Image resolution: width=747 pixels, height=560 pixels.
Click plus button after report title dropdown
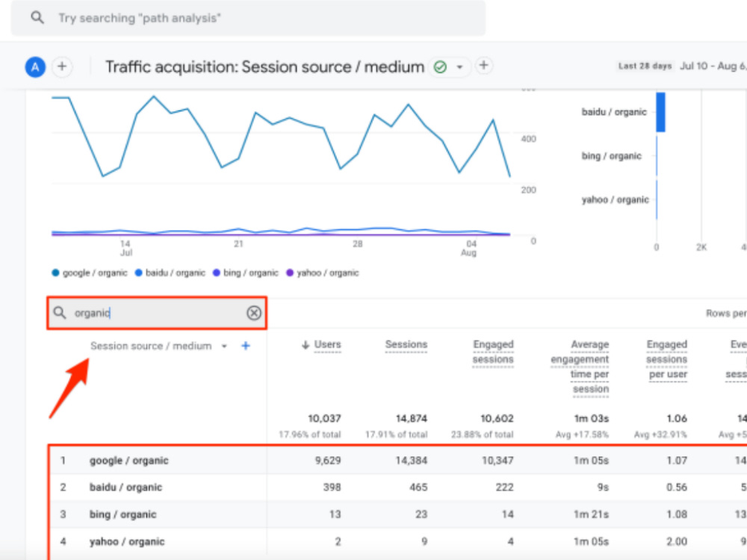(x=483, y=66)
